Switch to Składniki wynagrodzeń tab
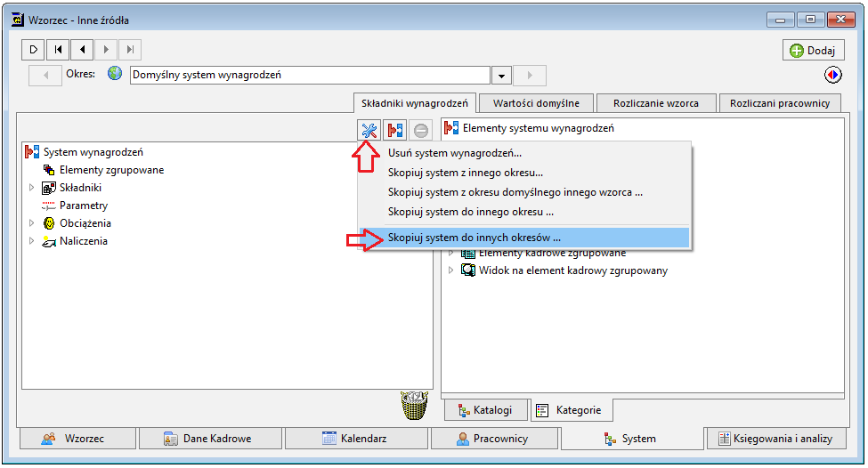 [x=415, y=103]
